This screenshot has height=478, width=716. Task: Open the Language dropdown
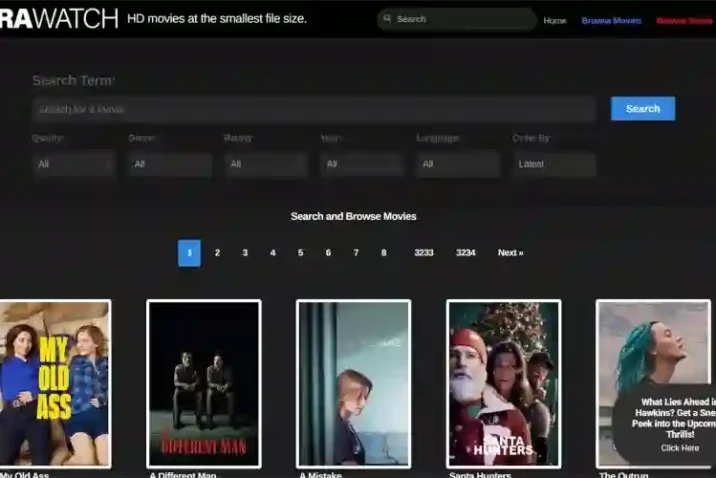(458, 164)
